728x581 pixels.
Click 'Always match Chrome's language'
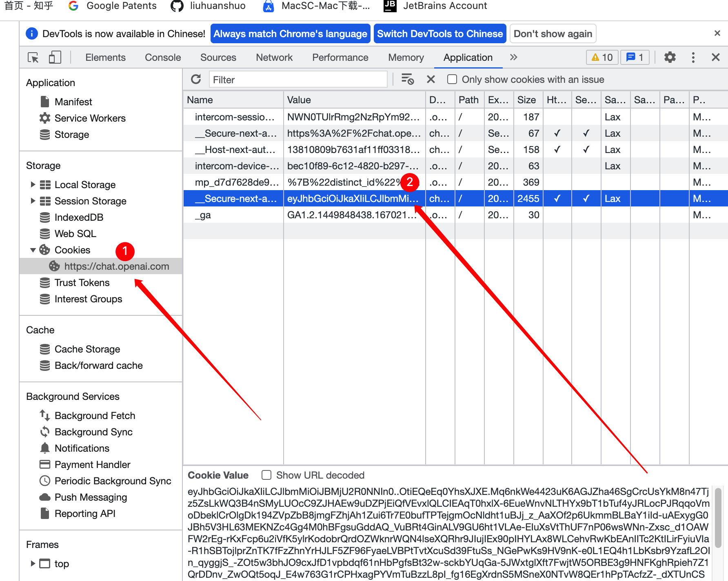(290, 33)
